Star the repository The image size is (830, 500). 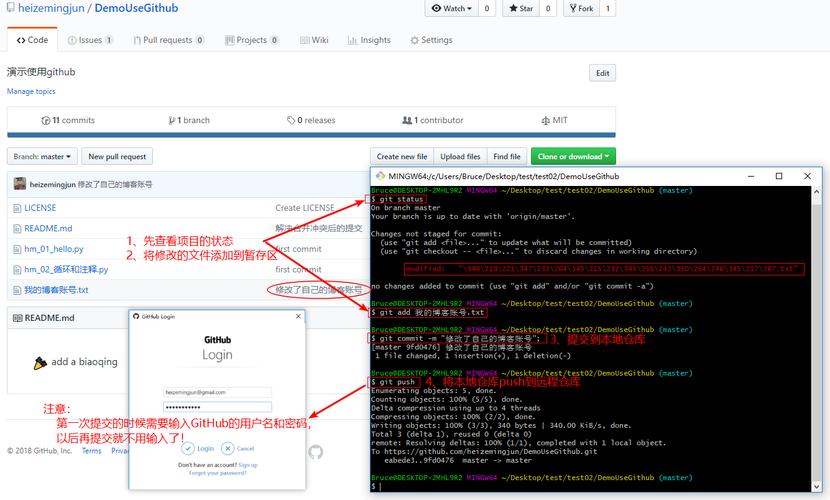tap(521, 8)
